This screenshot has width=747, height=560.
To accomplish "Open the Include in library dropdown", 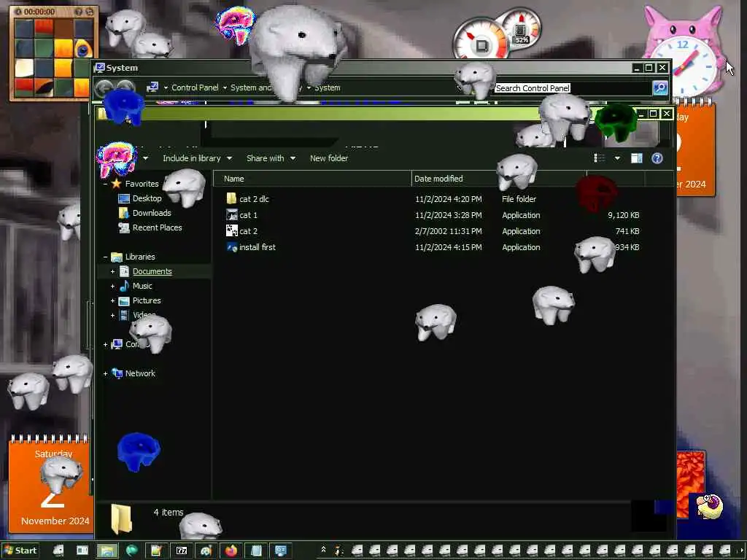I will tap(197, 158).
